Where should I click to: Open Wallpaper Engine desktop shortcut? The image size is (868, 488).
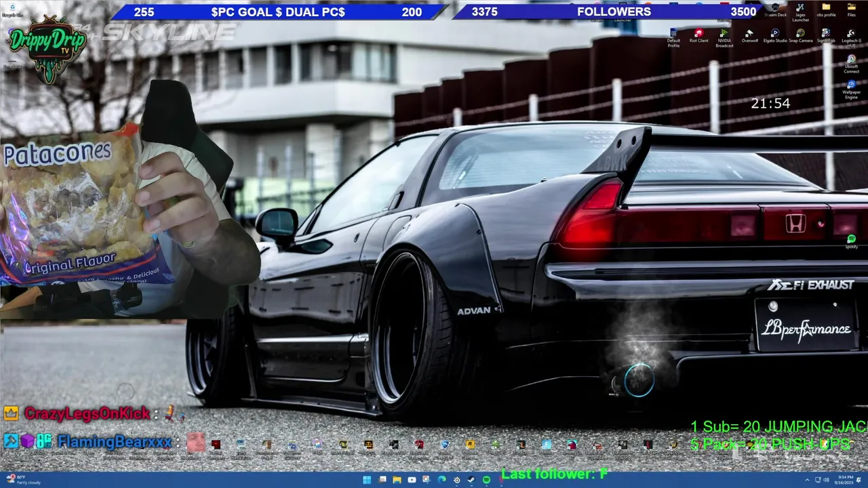click(851, 89)
